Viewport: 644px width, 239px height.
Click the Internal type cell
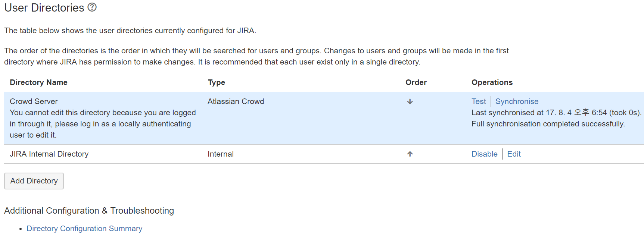pos(221,154)
